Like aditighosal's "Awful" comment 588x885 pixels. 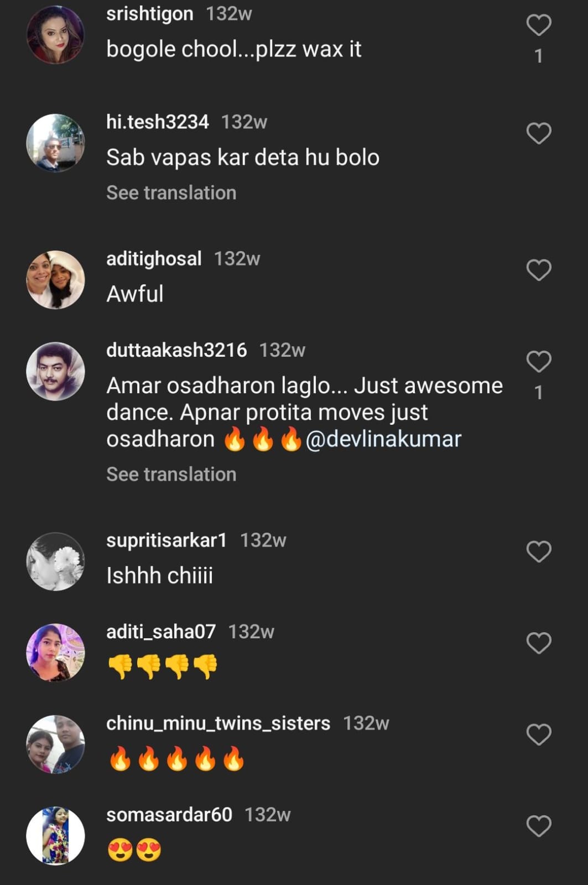click(538, 270)
